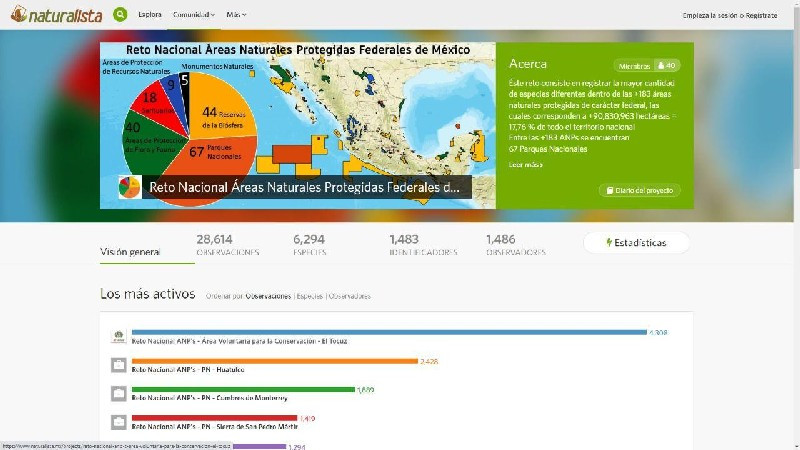Click the Huatulco project briefcase icon
This screenshot has height=450, width=800.
(x=118, y=365)
